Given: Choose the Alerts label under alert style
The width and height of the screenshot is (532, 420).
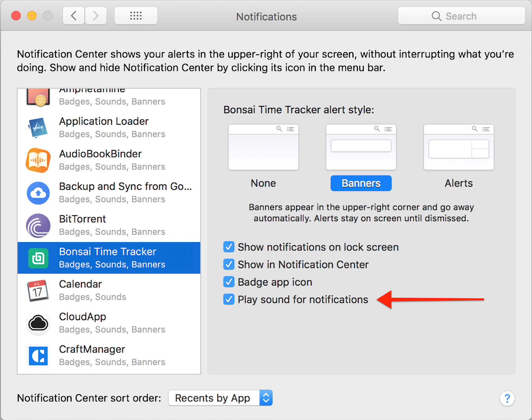Looking at the screenshot, I should click(459, 183).
